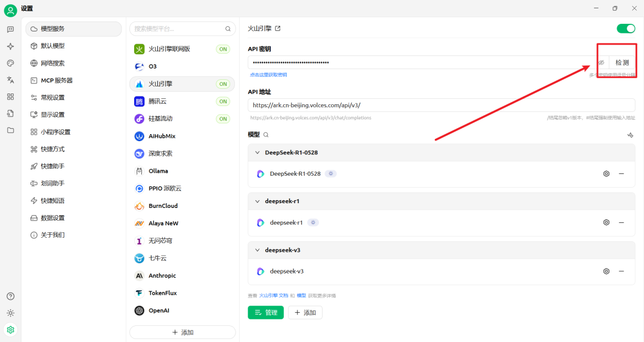Open the mini apps grid sidebar icon
Image resolution: width=644 pixels, height=342 pixels.
point(10,97)
